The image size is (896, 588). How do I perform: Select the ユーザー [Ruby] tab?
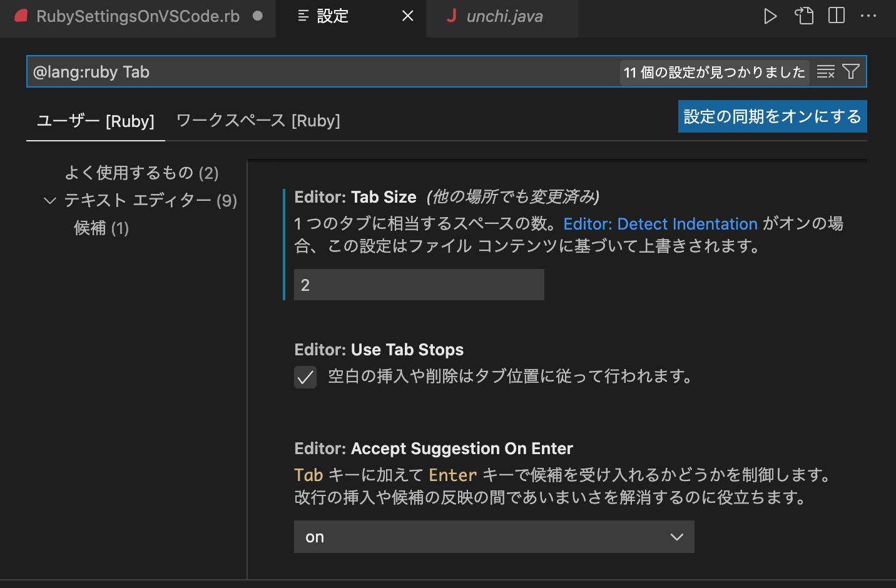coord(95,121)
